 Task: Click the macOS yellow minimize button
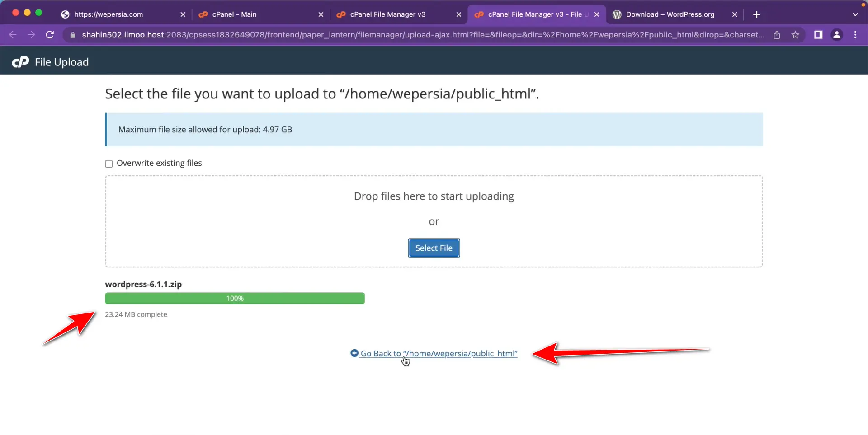(x=27, y=13)
